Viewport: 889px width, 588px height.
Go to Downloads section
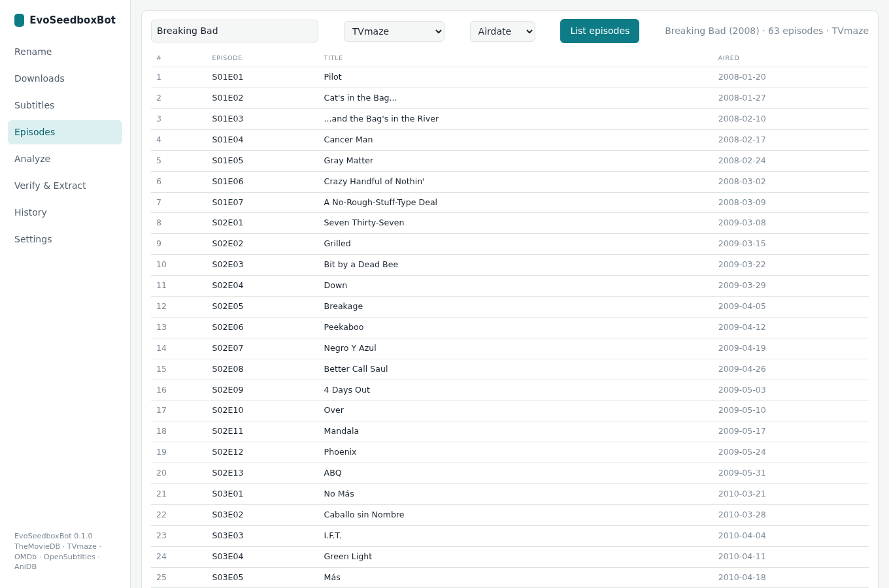(65, 78)
